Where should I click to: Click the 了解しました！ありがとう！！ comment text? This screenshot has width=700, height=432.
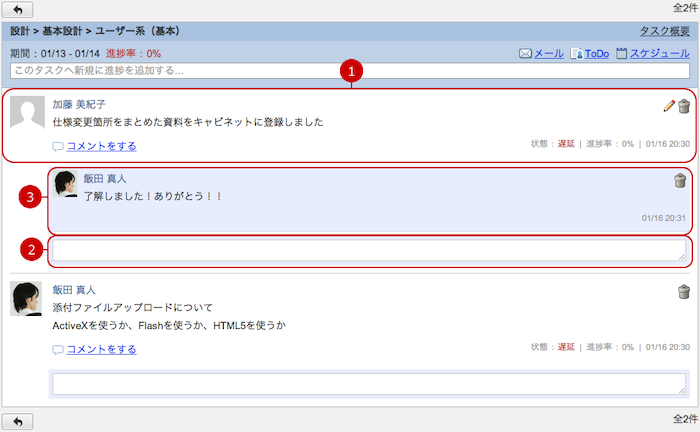coord(153,196)
